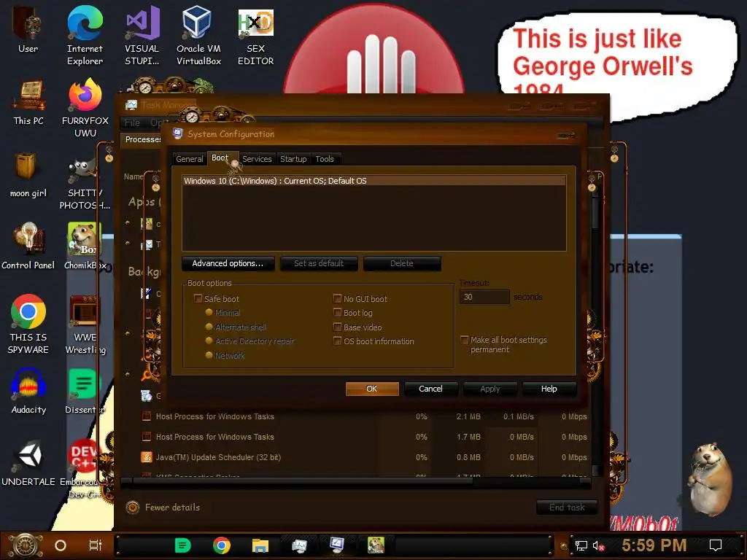Image resolution: width=747 pixels, height=560 pixels.
Task: Select the Network safe boot option
Action: click(x=209, y=355)
